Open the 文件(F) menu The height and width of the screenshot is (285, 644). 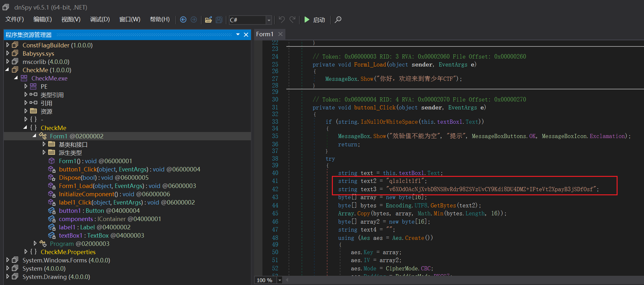click(14, 20)
